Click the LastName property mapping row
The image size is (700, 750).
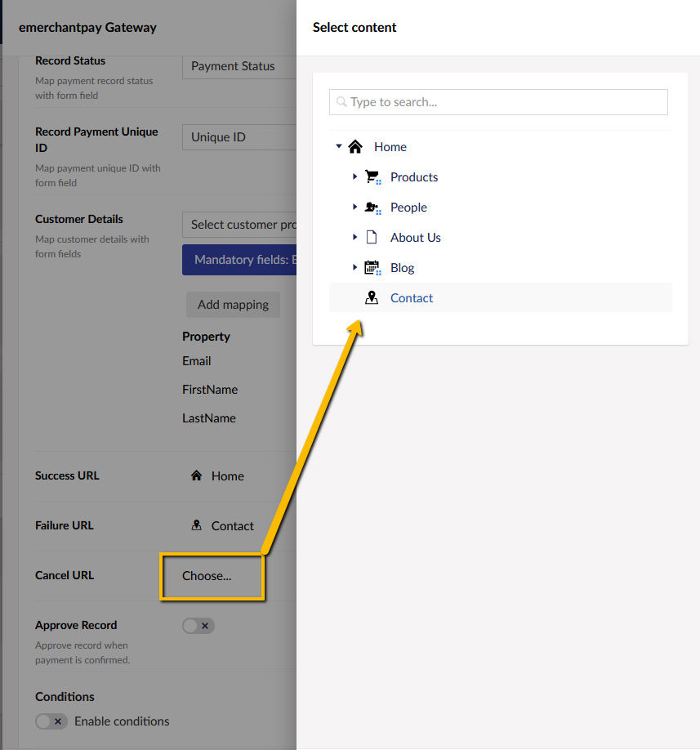209,418
